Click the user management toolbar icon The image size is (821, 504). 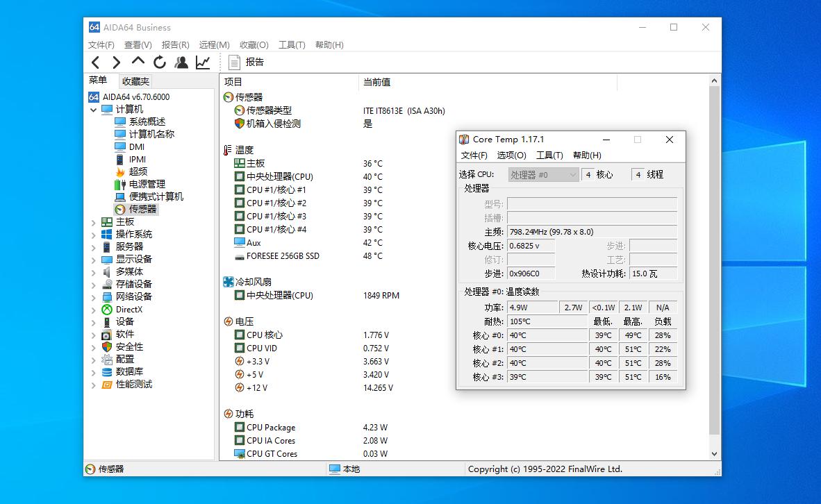pyautogui.click(x=181, y=62)
